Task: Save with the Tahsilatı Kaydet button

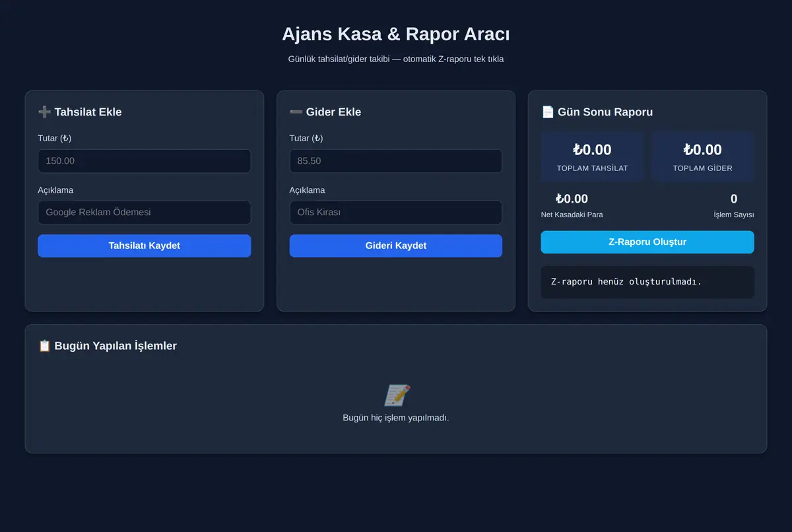Action: point(144,246)
